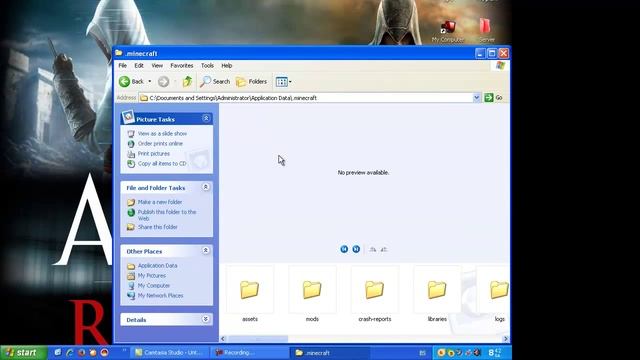This screenshot has width=640, height=360.
Task: Open the Search pane
Action: [215, 82]
